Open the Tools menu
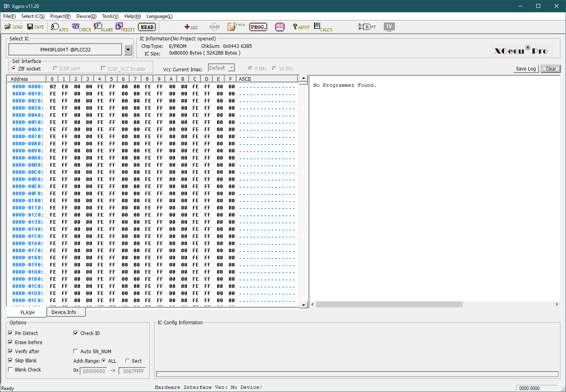This screenshot has width=566, height=392. coord(110,16)
